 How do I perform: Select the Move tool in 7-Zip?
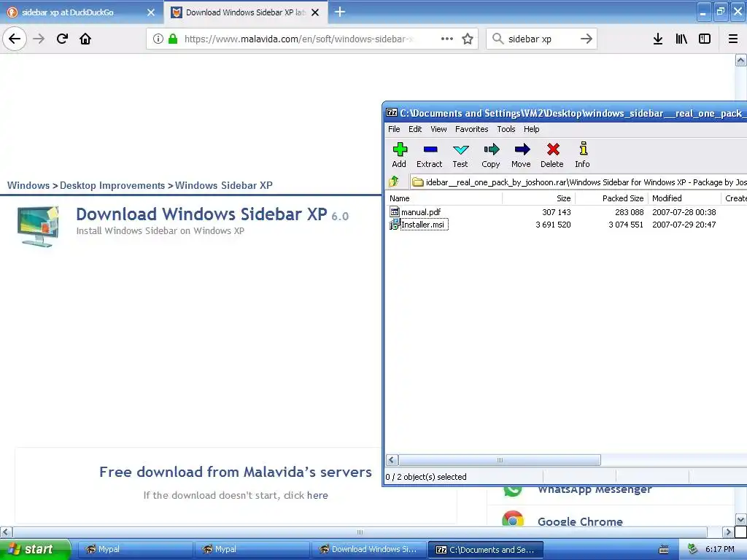click(x=521, y=155)
